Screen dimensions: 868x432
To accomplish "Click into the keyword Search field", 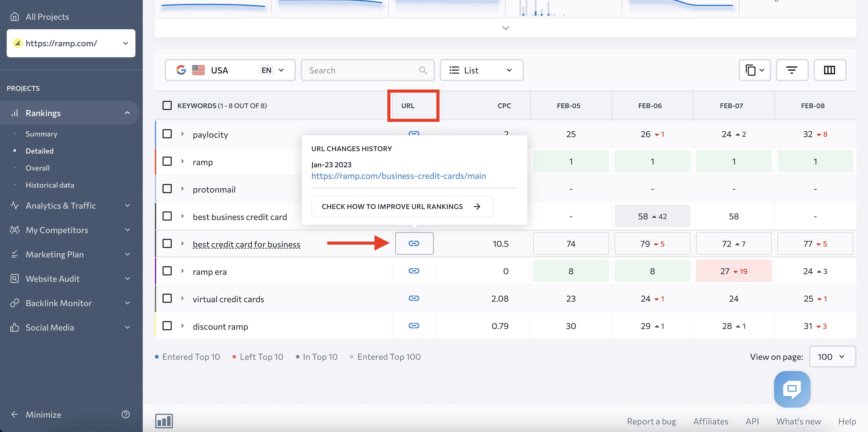I will click(x=368, y=70).
